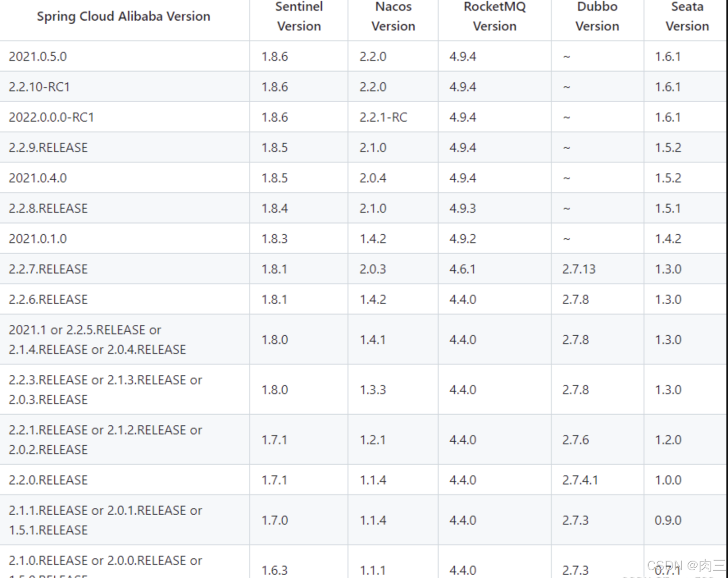Select Nacos value 2.0.3

tap(373, 269)
